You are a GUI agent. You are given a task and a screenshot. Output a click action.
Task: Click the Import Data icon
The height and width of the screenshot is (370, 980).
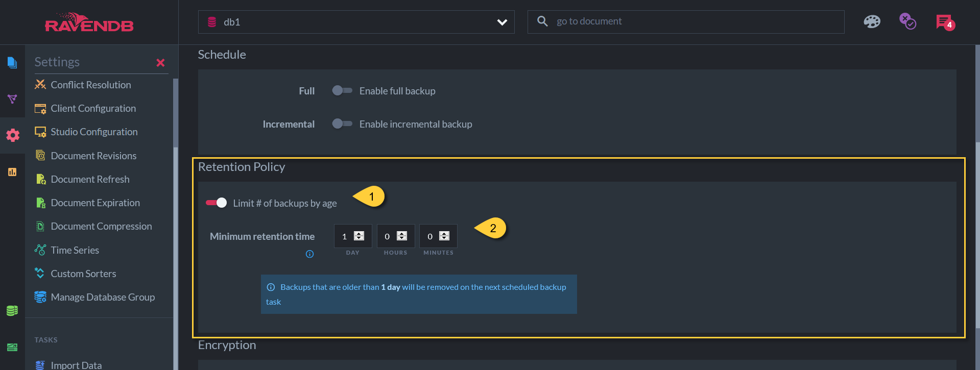pyautogui.click(x=40, y=365)
